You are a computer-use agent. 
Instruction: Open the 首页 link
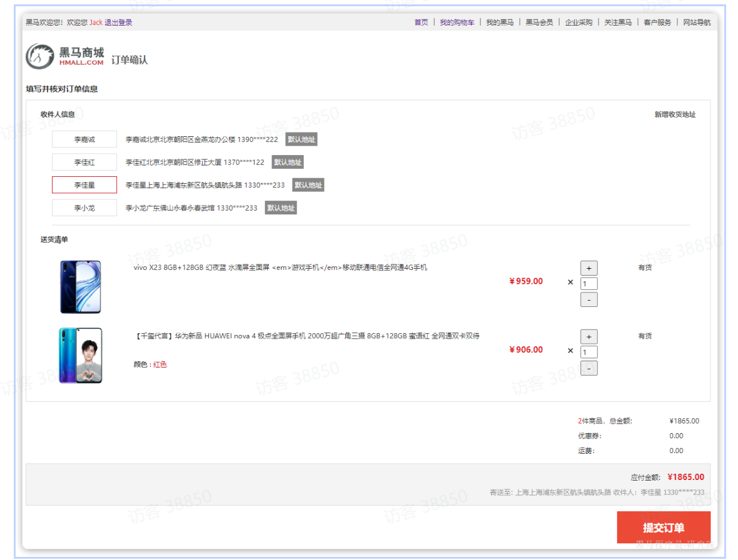coord(422,22)
